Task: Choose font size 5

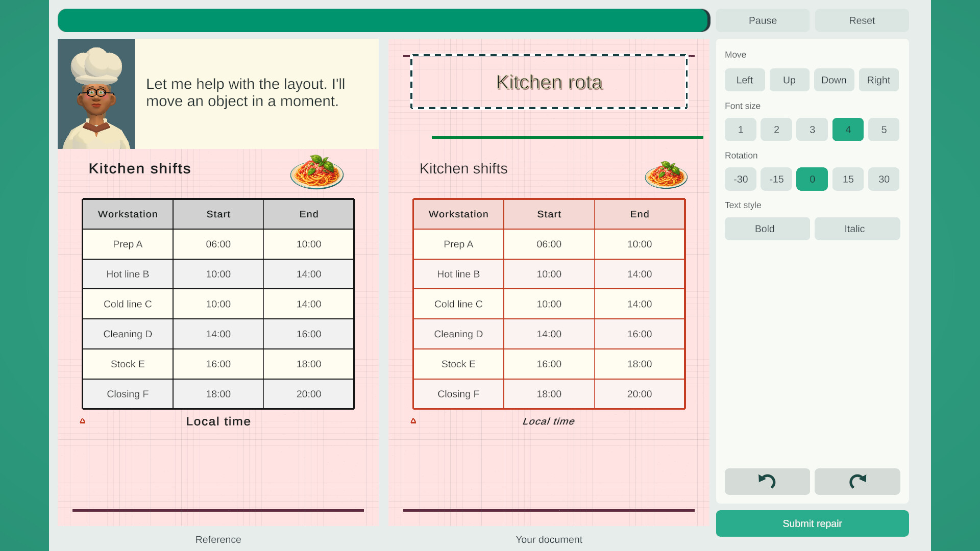Action: 884,130
